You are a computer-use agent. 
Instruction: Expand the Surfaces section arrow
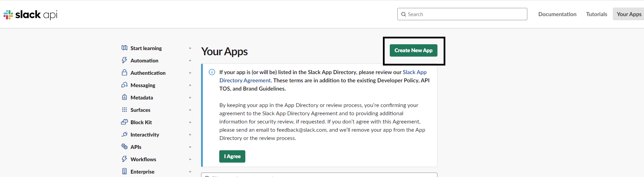point(190,110)
